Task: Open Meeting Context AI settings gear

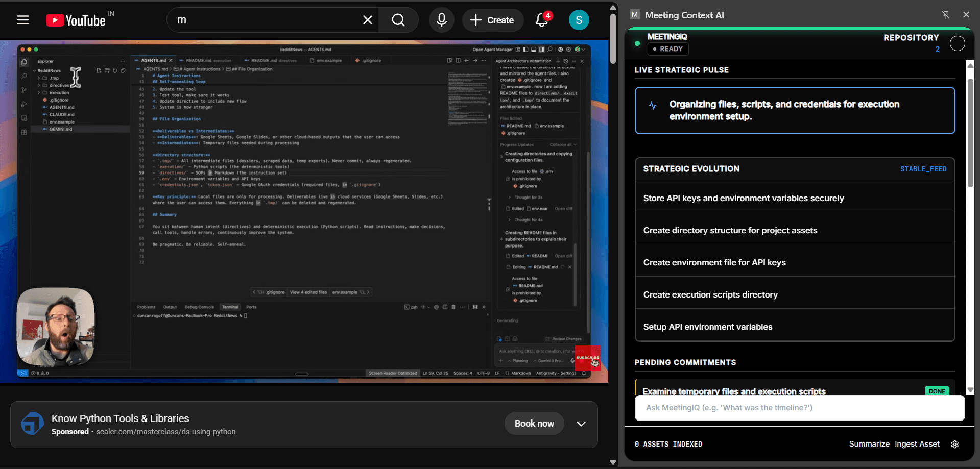Action: coord(955,444)
